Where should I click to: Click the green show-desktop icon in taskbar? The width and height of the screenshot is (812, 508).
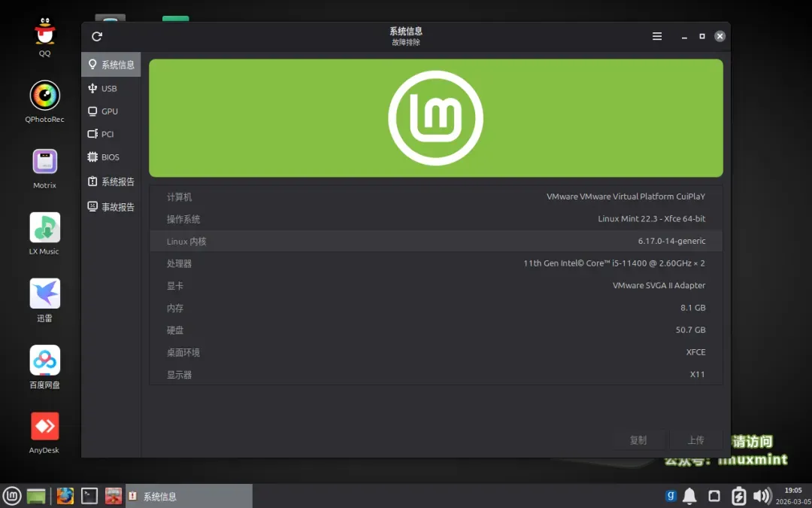pos(36,496)
